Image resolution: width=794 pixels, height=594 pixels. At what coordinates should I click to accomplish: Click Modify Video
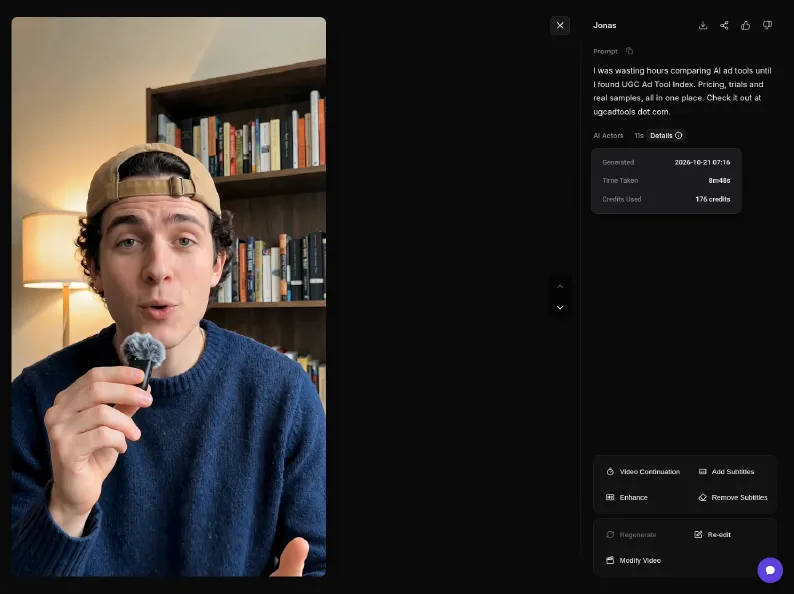(x=633, y=560)
